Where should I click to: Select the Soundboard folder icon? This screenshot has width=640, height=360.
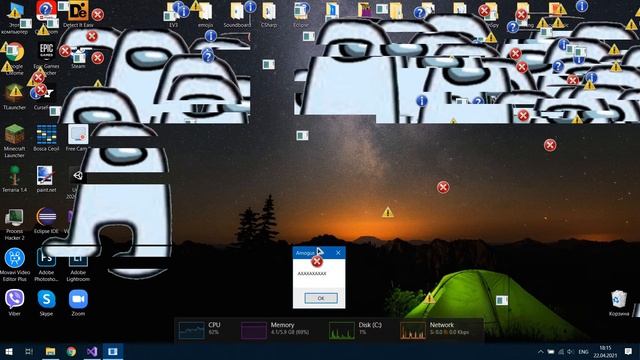[237, 15]
